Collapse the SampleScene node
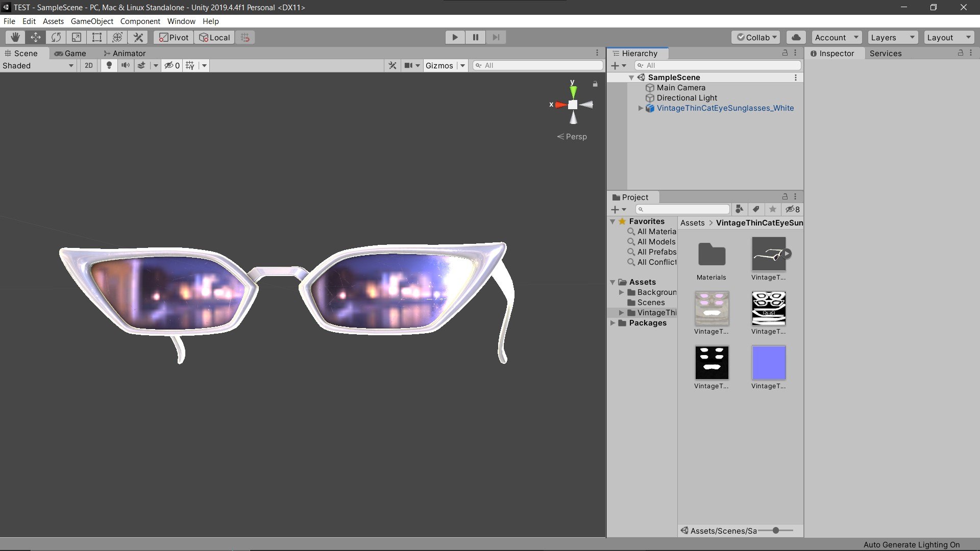Image resolution: width=980 pixels, height=551 pixels. click(631, 78)
